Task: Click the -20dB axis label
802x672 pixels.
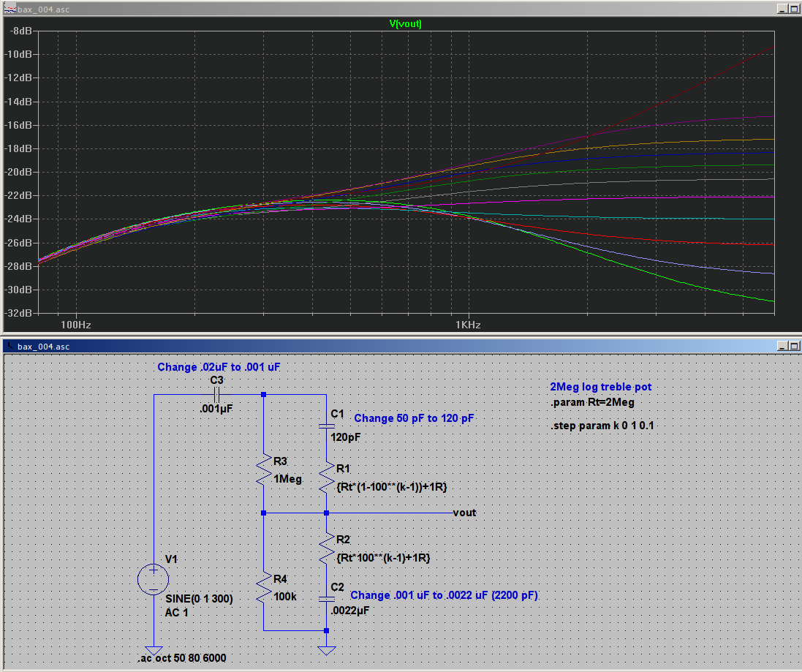Action: pos(18,172)
